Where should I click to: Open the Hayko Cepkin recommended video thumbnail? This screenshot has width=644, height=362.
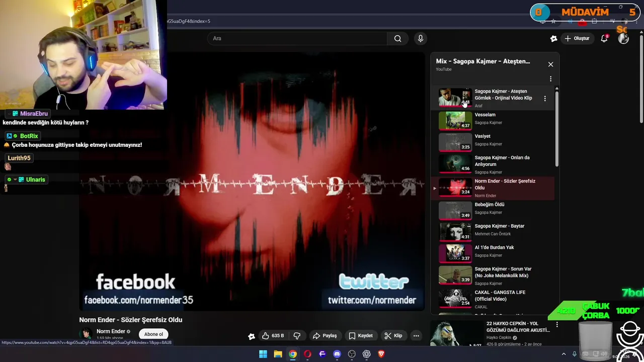(457, 334)
